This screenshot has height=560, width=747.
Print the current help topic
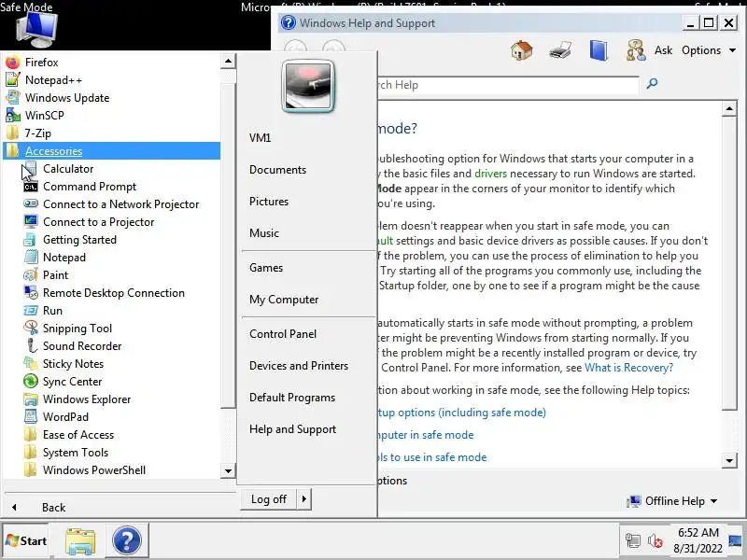click(x=559, y=50)
